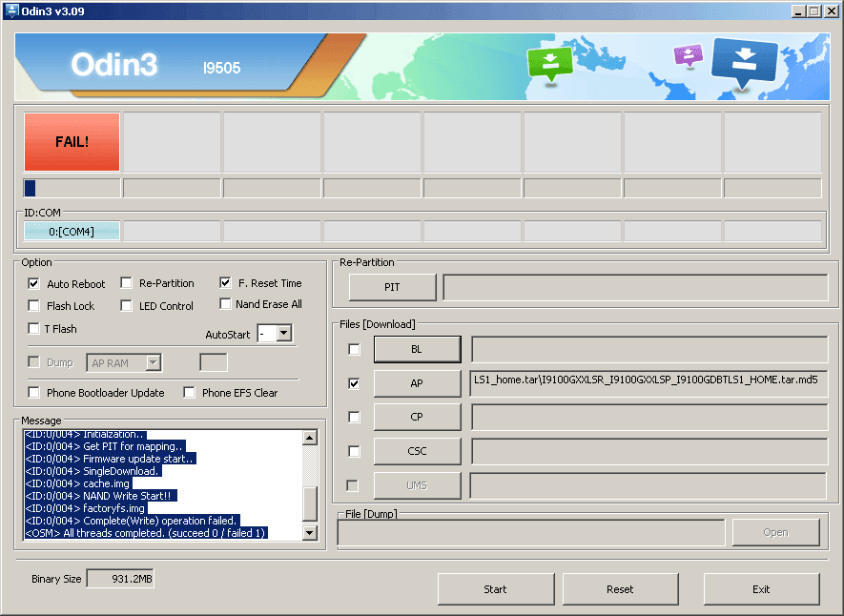Maximize the Odin3 window
The image size is (844, 616).
coord(813,11)
